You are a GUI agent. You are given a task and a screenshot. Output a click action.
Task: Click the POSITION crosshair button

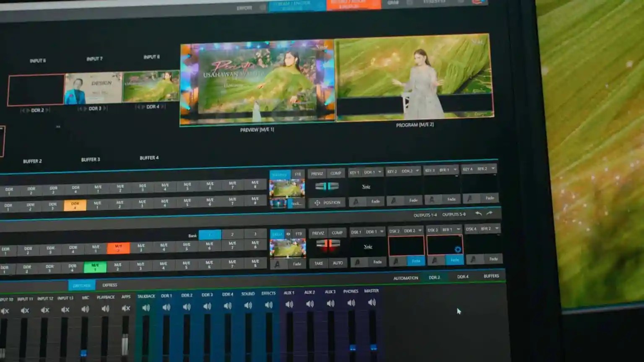[327, 203]
